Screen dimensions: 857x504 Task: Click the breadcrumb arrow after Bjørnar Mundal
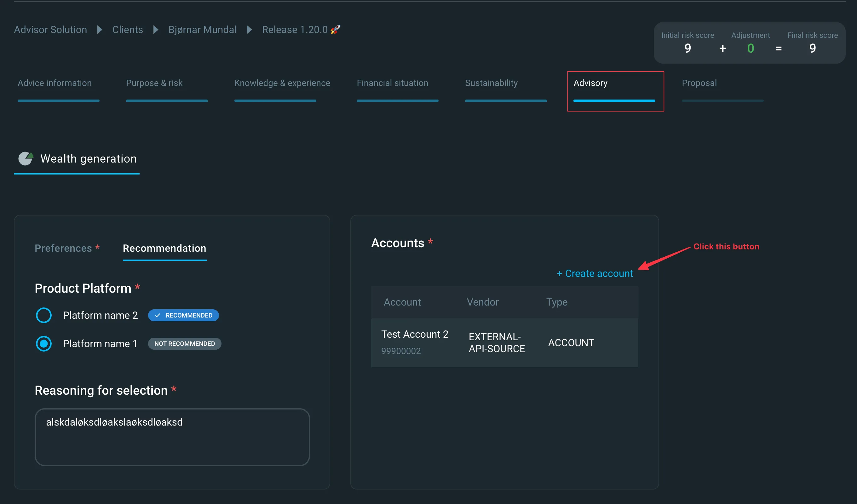(249, 30)
